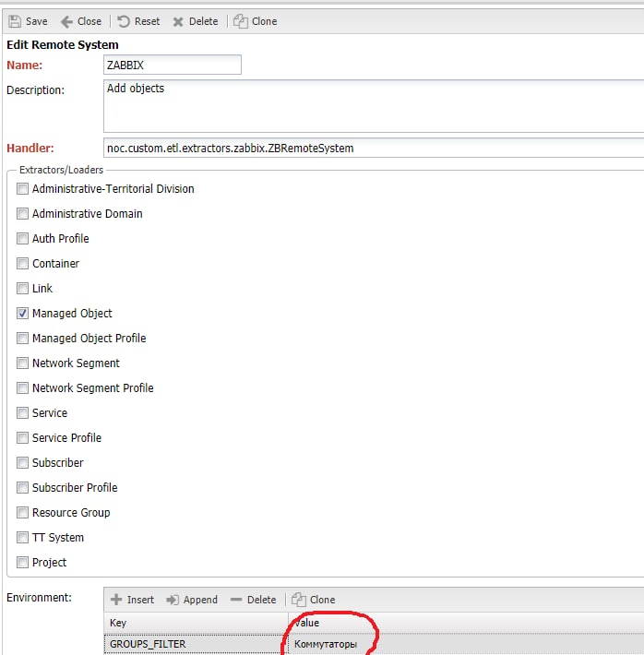Select the Коммутаторы value cell
Image resolution: width=644 pixels, height=655 pixels.
[466, 644]
